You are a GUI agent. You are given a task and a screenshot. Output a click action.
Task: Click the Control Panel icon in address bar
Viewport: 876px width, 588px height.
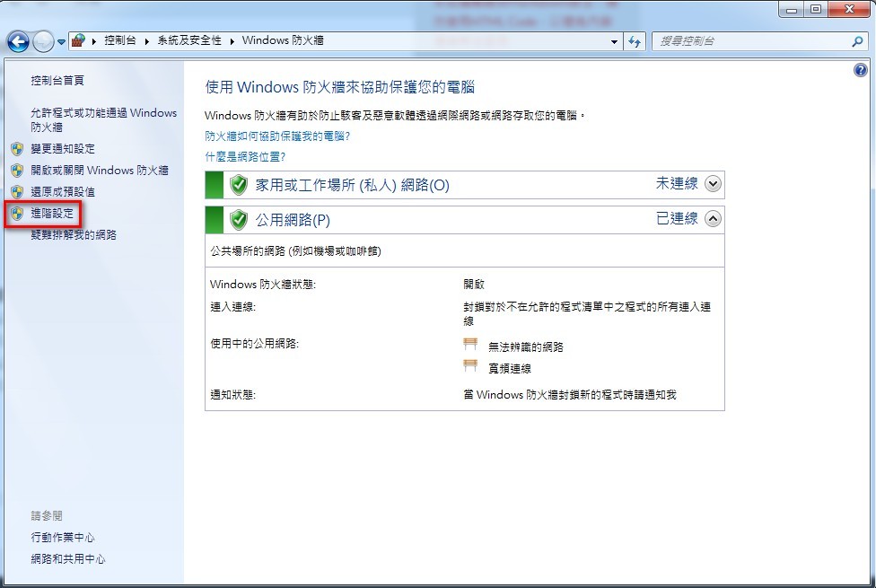(x=78, y=40)
